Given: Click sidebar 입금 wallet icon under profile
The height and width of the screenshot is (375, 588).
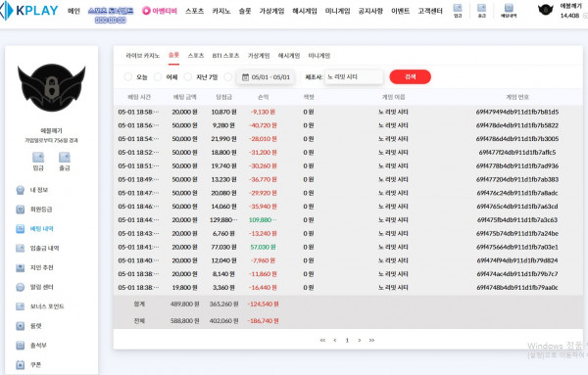Looking at the screenshot, I should click(38, 157).
